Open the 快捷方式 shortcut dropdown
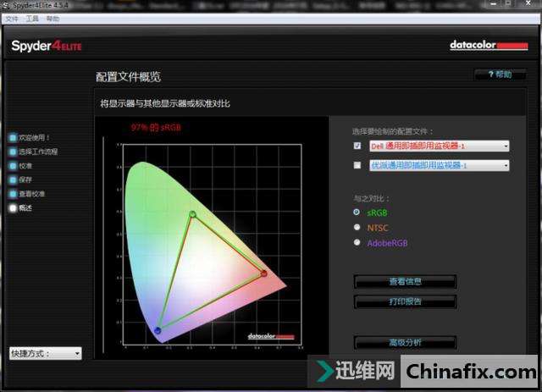Viewport: 542px width, 392px height. coord(45,353)
